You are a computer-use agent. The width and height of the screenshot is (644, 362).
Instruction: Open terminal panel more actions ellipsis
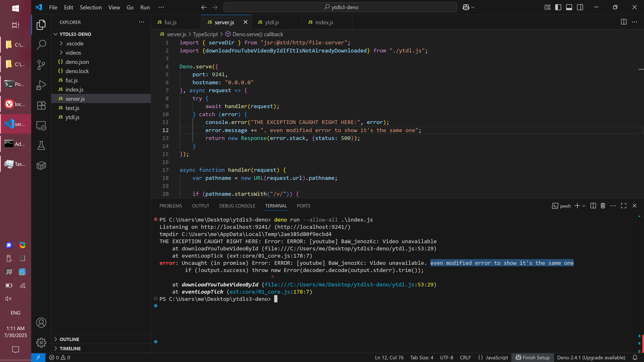point(613,206)
